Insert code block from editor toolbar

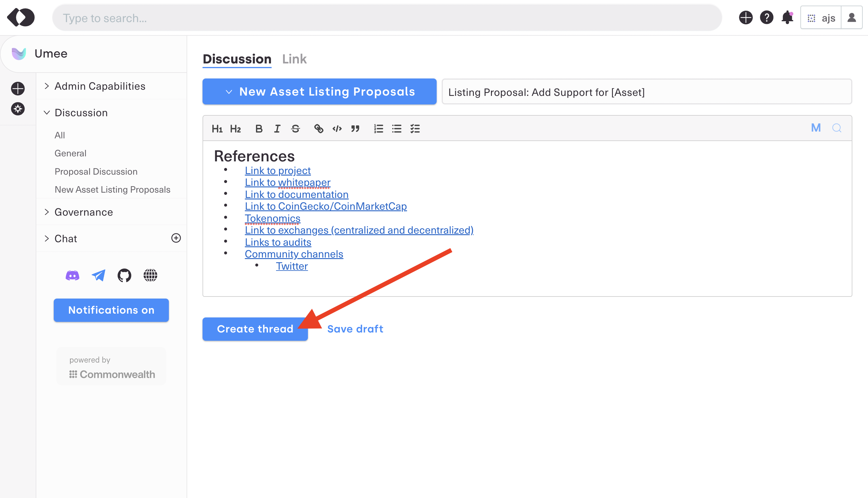coord(337,129)
